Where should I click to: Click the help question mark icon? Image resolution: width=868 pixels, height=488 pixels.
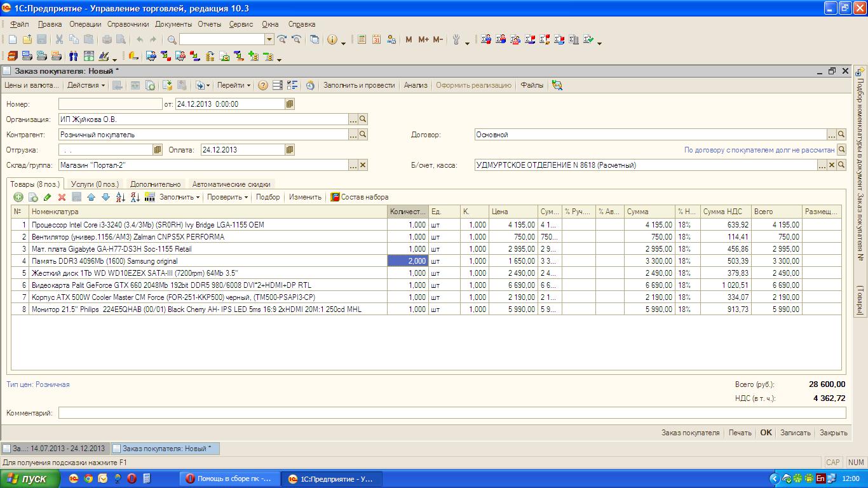262,85
